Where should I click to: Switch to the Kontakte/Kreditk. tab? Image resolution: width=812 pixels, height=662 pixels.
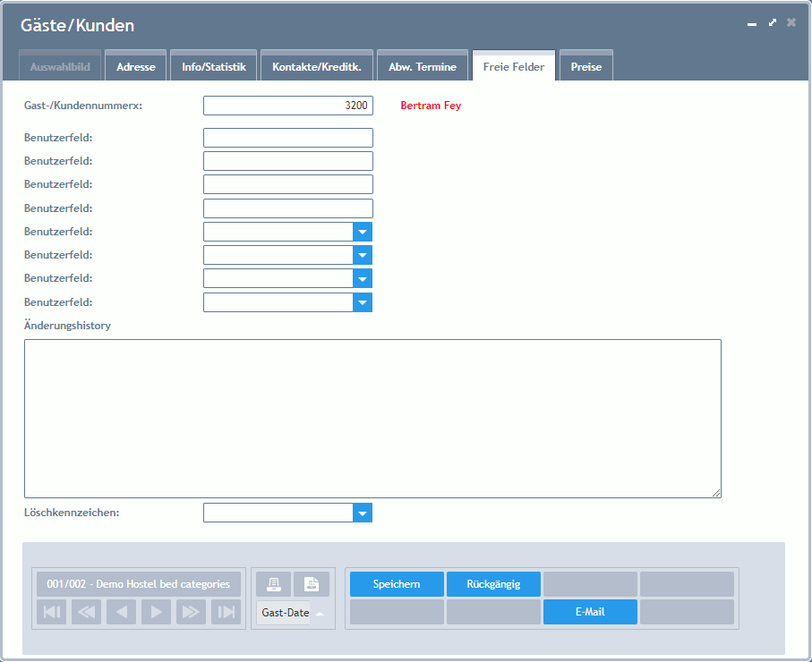(x=317, y=66)
